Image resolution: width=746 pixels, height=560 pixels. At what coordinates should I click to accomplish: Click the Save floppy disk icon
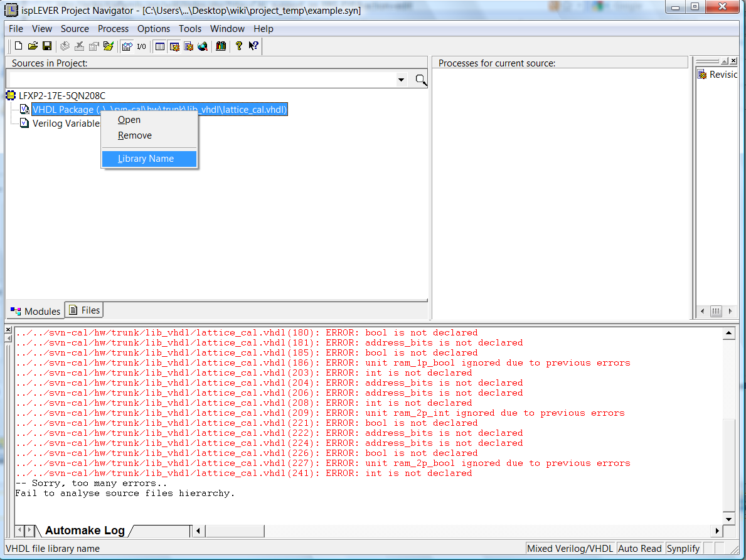click(x=47, y=46)
